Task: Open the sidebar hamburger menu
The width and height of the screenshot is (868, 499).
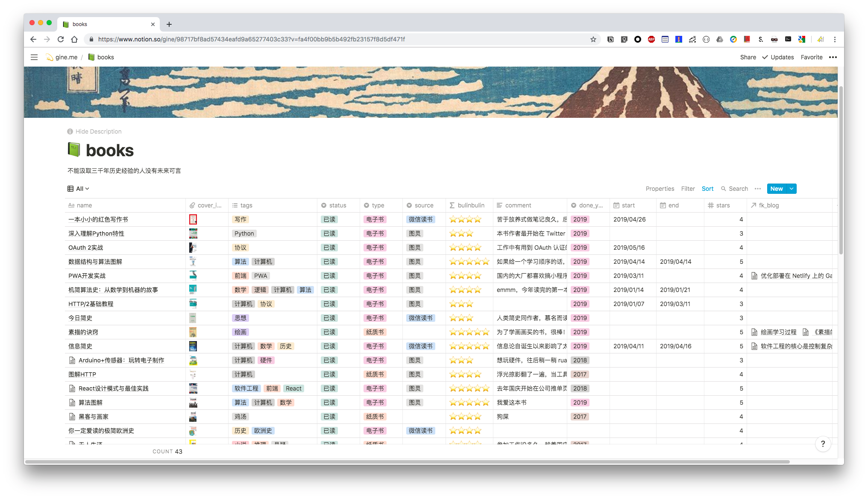Action: [x=34, y=57]
